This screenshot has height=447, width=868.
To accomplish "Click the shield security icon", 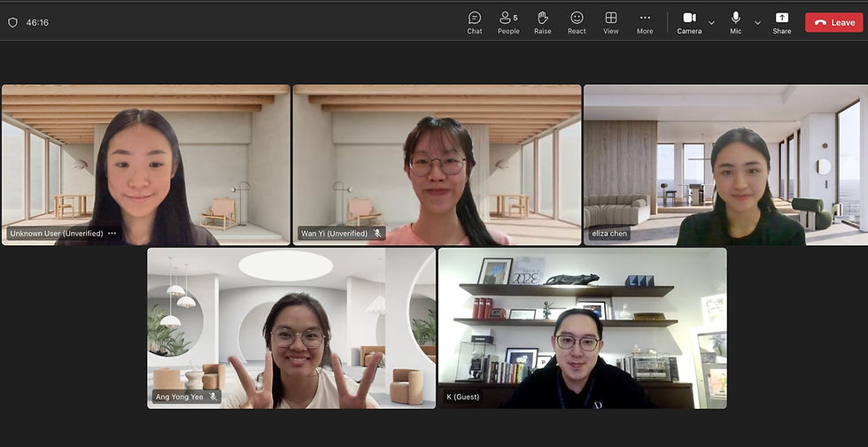I will (x=12, y=23).
